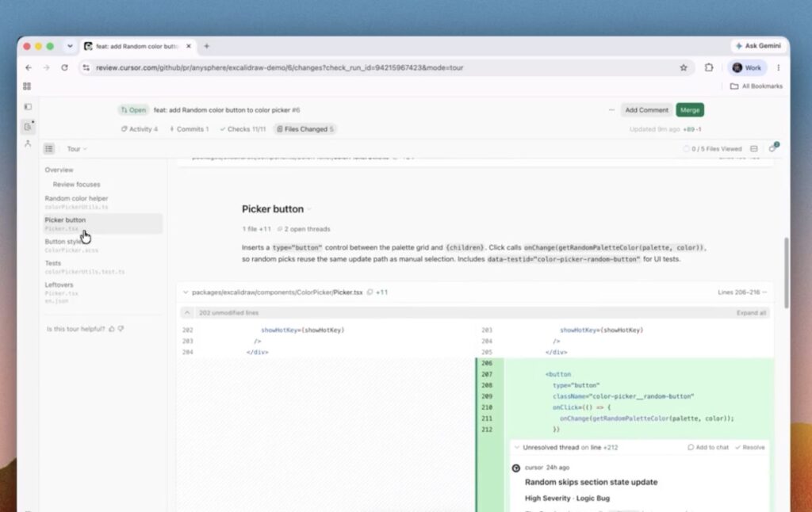Viewport: 812px width, 512px height.
Task: Expand the 202 unmodified lines
Action: pos(187,313)
